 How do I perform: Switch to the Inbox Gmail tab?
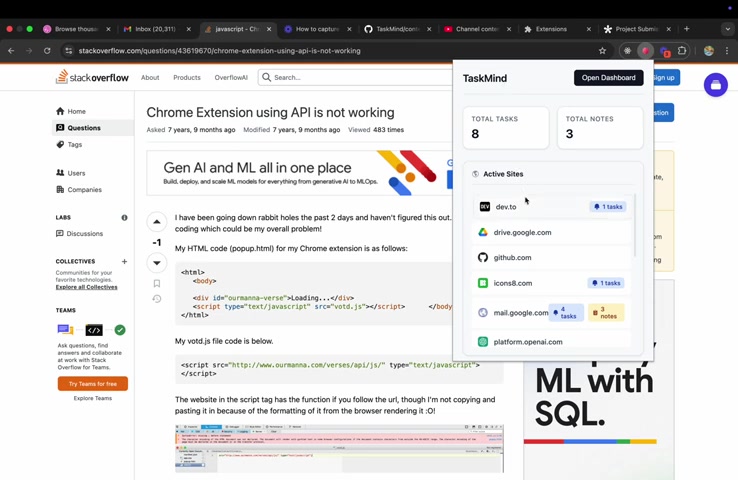click(157, 29)
